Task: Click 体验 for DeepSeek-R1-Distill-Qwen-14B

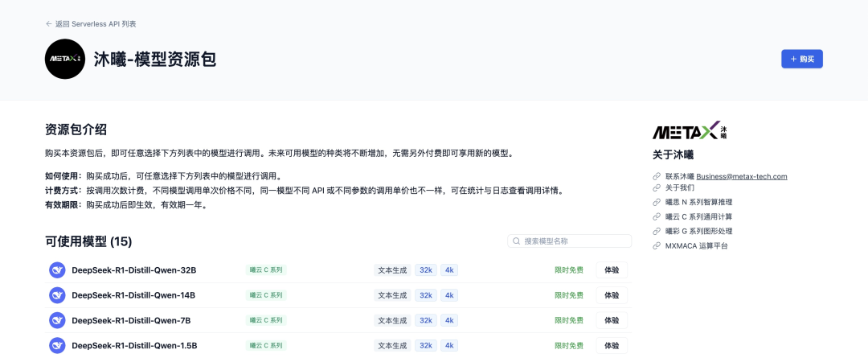Action: click(x=612, y=295)
